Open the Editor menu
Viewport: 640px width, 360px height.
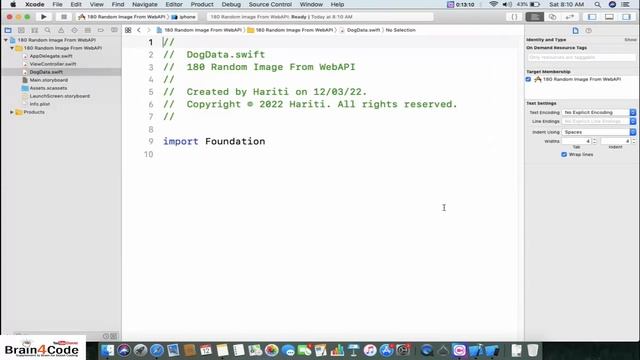click(174, 4)
